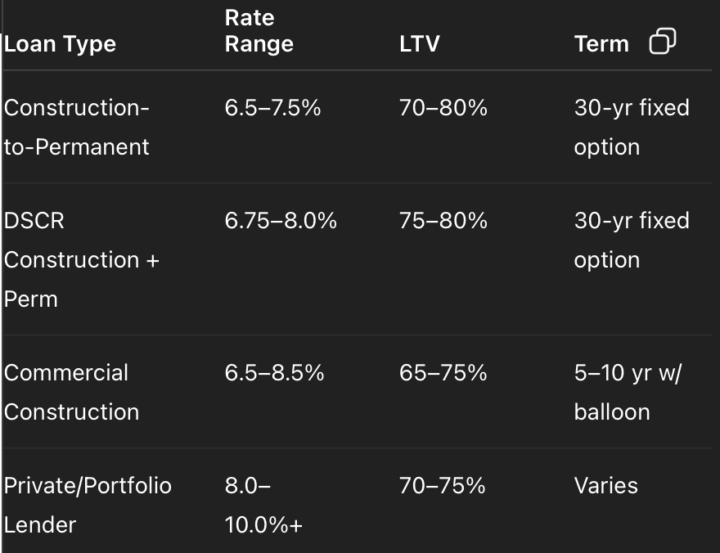Click the DSCR row 30-yr fixed option cell
The height and width of the screenshot is (553, 720).
pyautogui.click(x=631, y=240)
